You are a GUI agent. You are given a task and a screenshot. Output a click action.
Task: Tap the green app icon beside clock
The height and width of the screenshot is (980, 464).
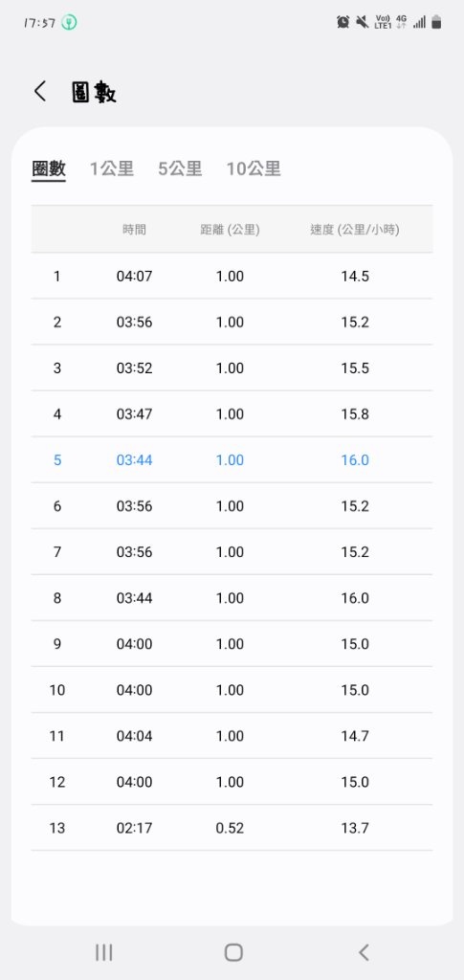tap(69, 23)
